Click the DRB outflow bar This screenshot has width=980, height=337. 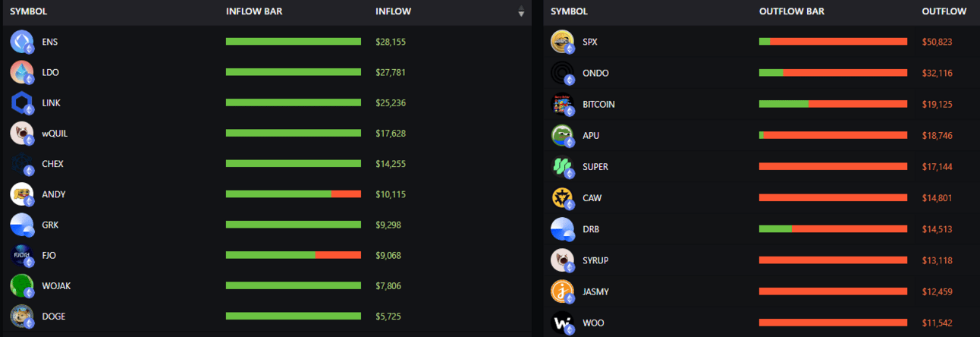(833, 228)
